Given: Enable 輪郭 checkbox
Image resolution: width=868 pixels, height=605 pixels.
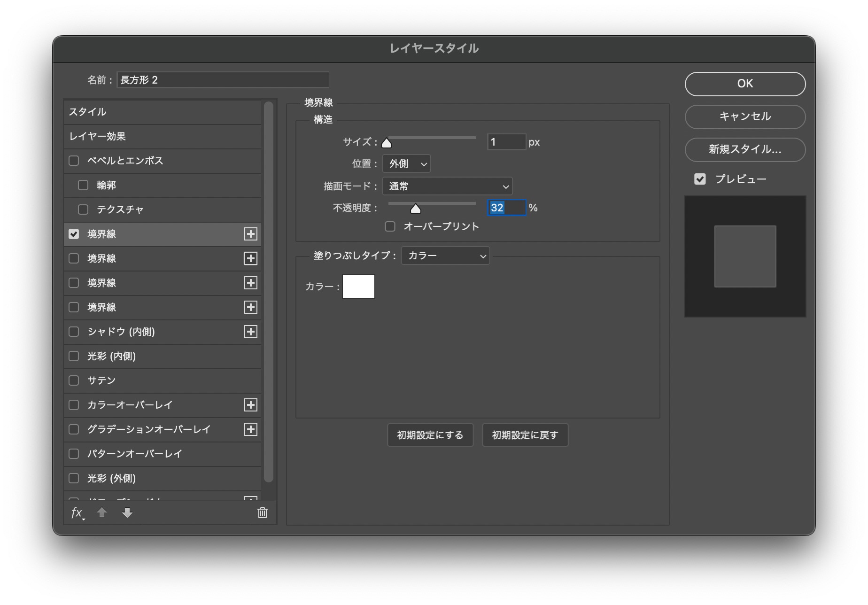Looking at the screenshot, I should 83,185.
